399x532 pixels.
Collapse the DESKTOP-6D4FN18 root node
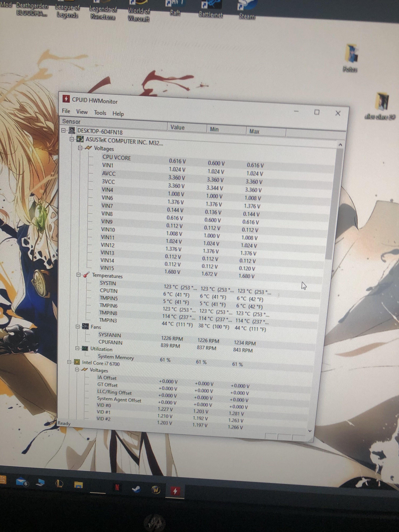pyautogui.click(x=63, y=130)
